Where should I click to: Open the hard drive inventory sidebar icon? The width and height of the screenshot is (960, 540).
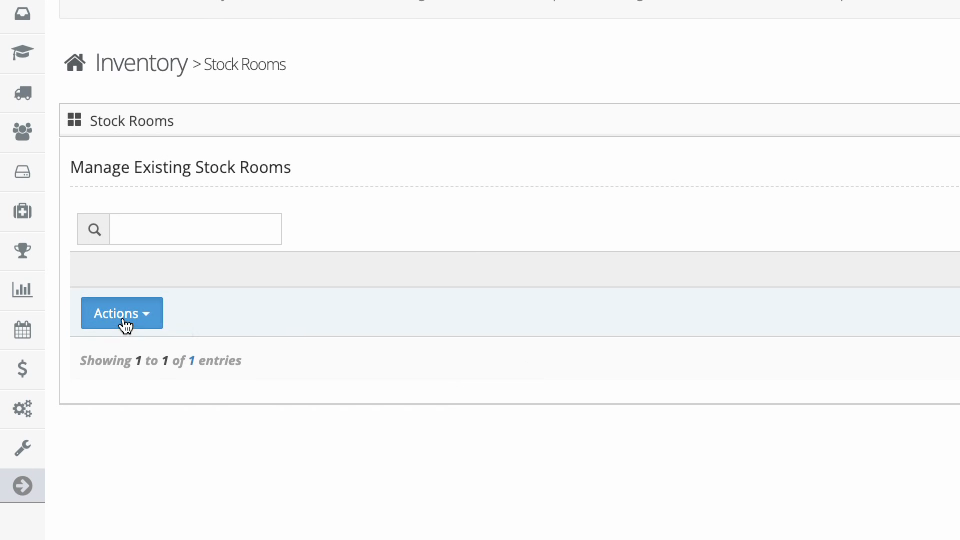[23, 172]
